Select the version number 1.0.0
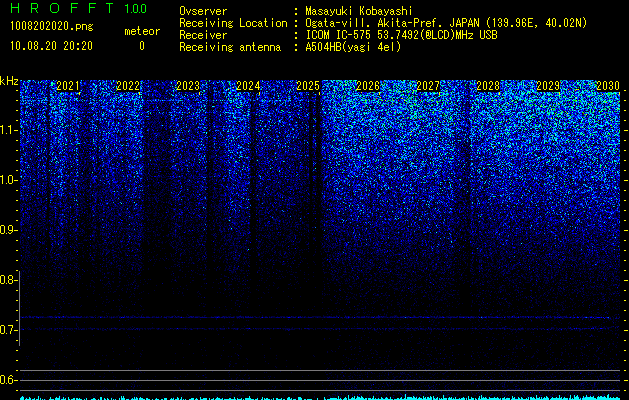The height and width of the screenshot is (400, 629). pos(135,9)
